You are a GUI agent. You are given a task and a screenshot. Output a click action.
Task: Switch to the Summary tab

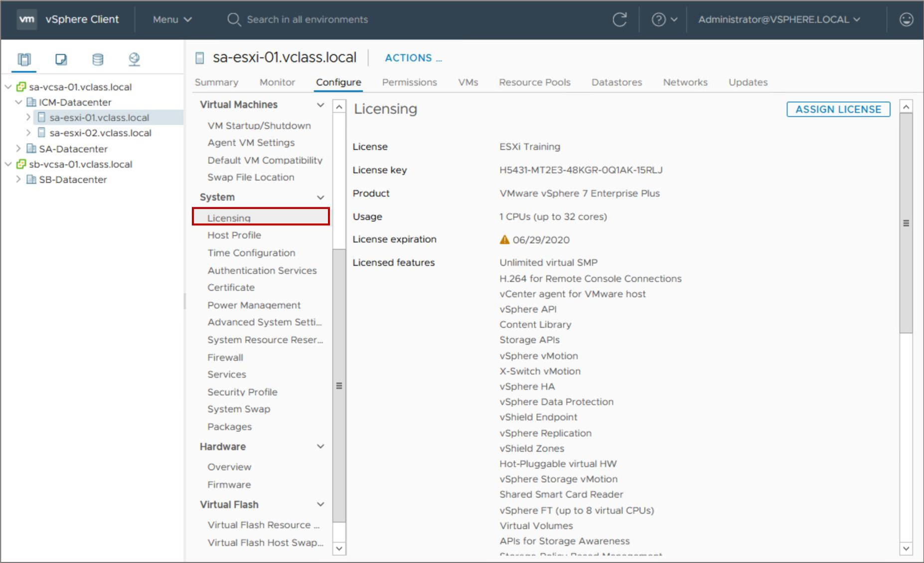pos(216,82)
